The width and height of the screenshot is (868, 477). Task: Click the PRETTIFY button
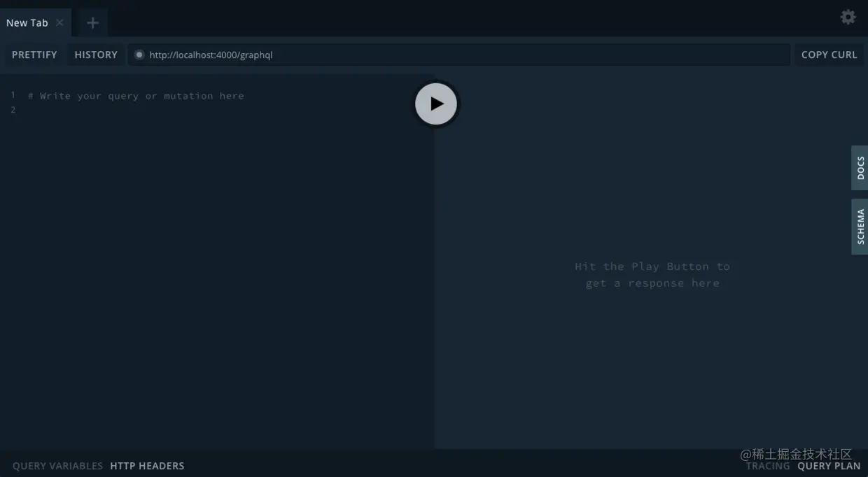point(34,55)
